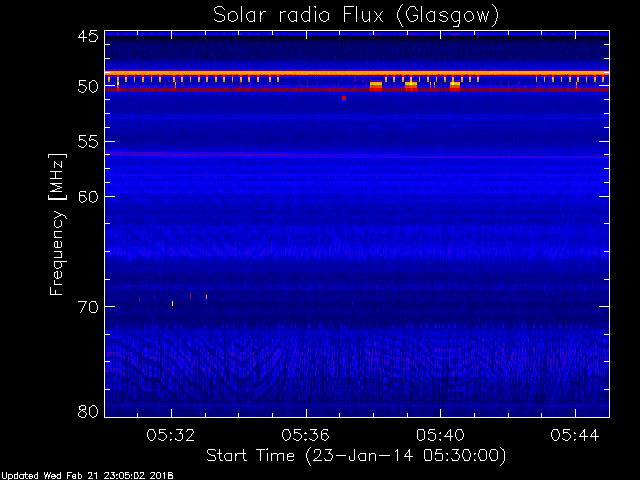Screen dimensions: 640x480
Task: Select the 50 frequency tick label
Action: point(88,87)
